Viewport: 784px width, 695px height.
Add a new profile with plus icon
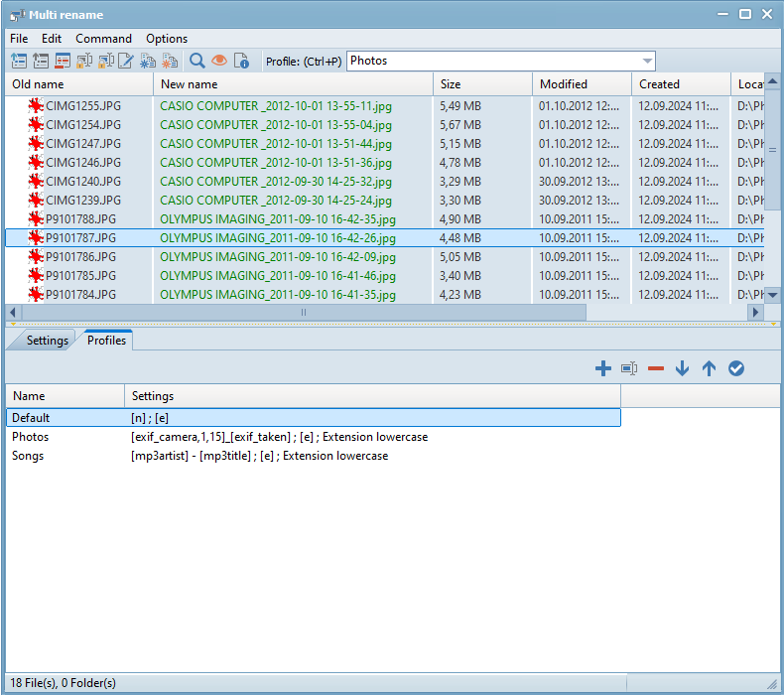coord(603,368)
